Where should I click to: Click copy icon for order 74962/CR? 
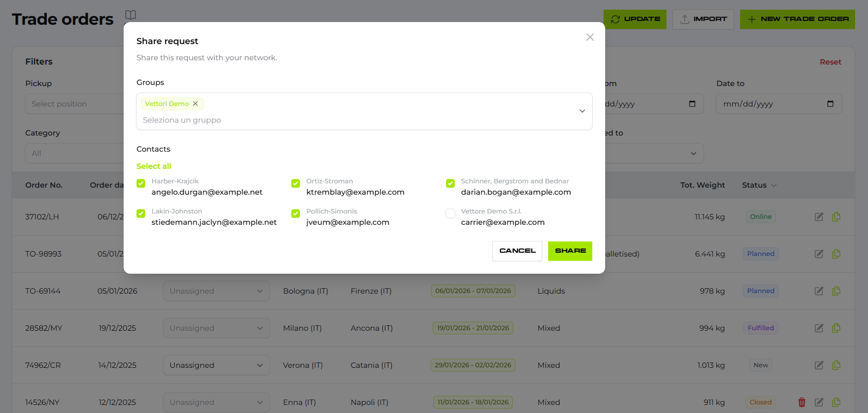point(836,365)
